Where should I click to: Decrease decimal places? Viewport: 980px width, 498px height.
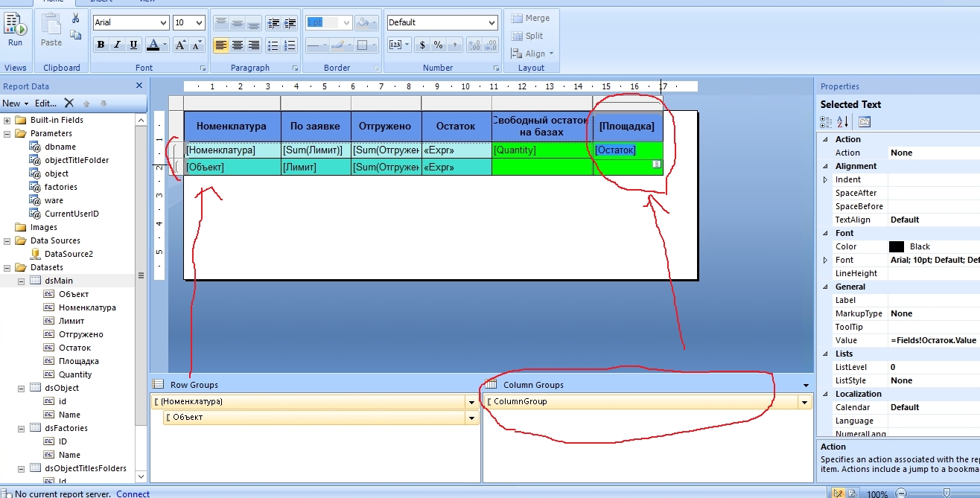click(490, 45)
